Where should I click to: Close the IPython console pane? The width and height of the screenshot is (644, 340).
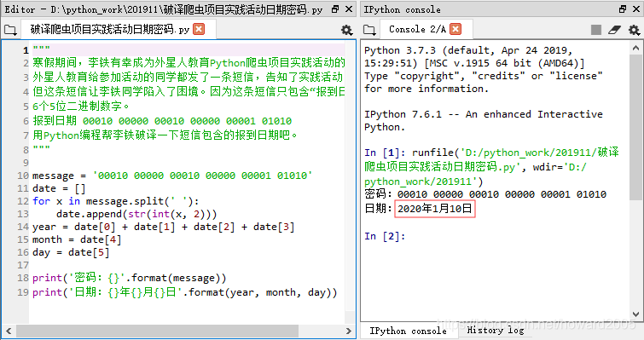click(x=636, y=9)
